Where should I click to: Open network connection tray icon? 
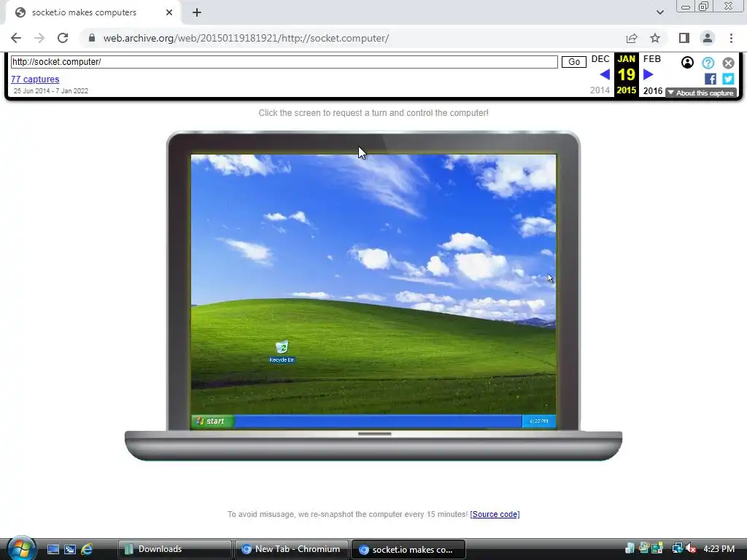click(x=677, y=548)
